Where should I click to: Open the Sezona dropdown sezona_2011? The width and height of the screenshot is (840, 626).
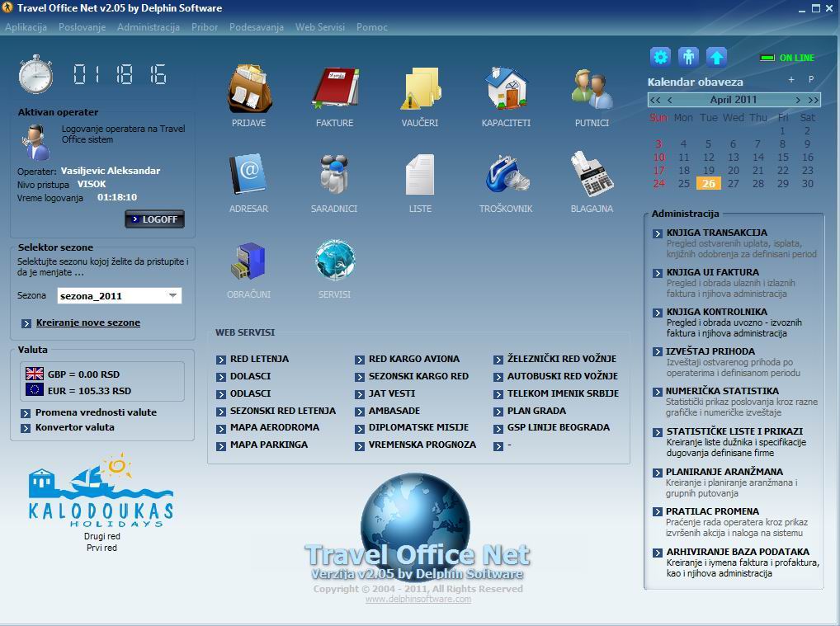click(120, 295)
